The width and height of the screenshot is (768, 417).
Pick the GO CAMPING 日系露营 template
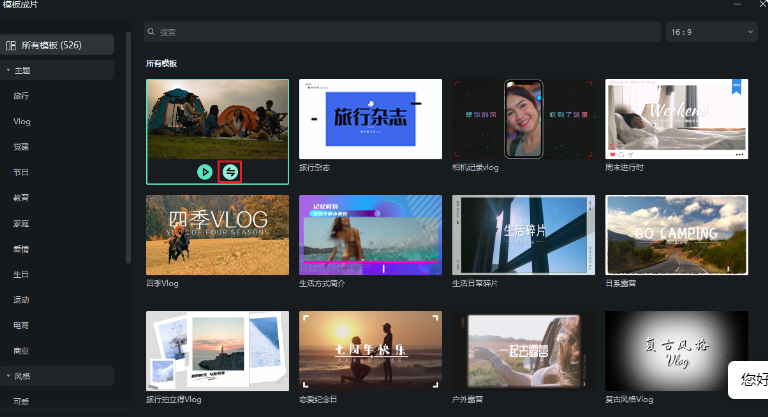point(676,235)
